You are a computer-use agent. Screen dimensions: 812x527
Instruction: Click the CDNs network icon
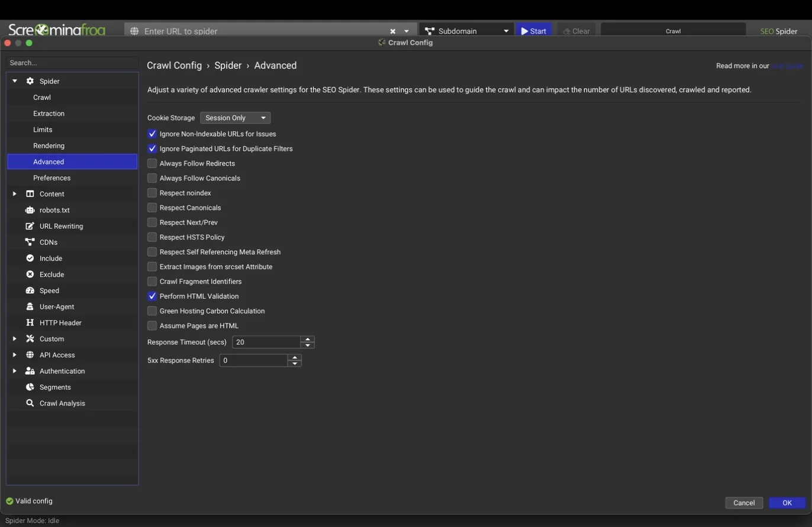(30, 242)
